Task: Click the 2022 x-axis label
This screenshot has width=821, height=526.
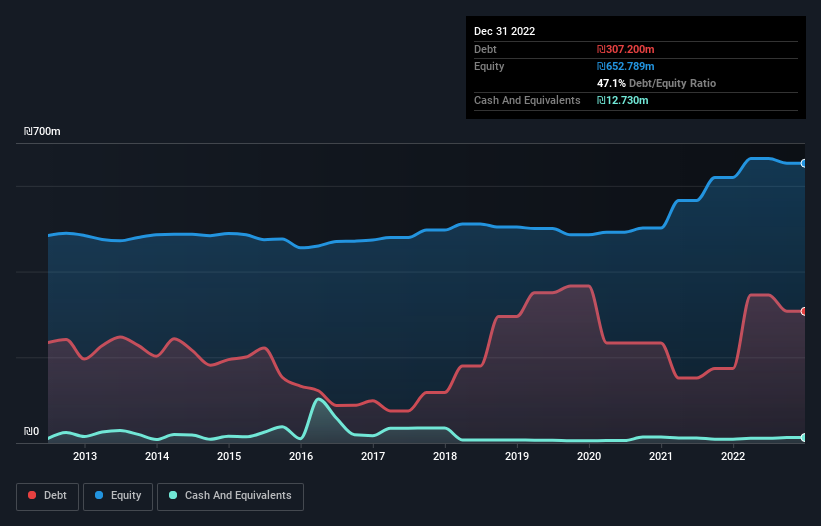Action: 733,456
